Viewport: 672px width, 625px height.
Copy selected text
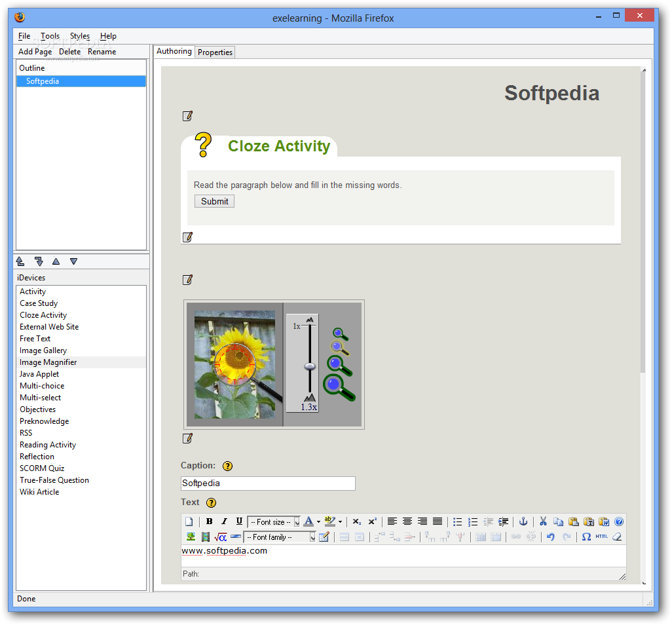tap(558, 521)
